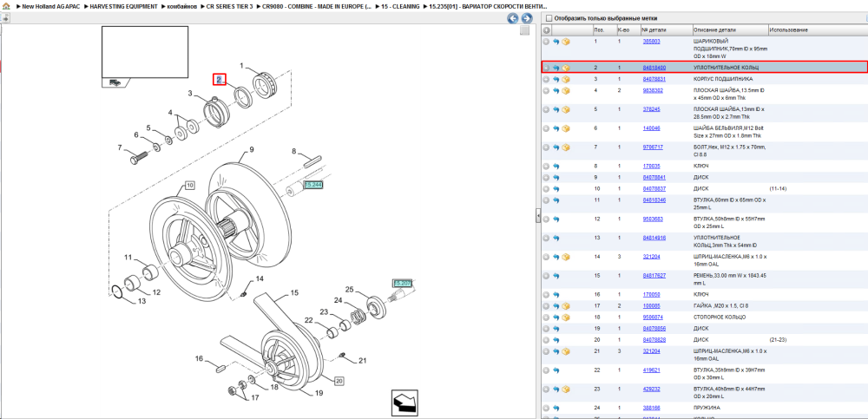
Task: Open part number 84817627 link
Action: 654,275
